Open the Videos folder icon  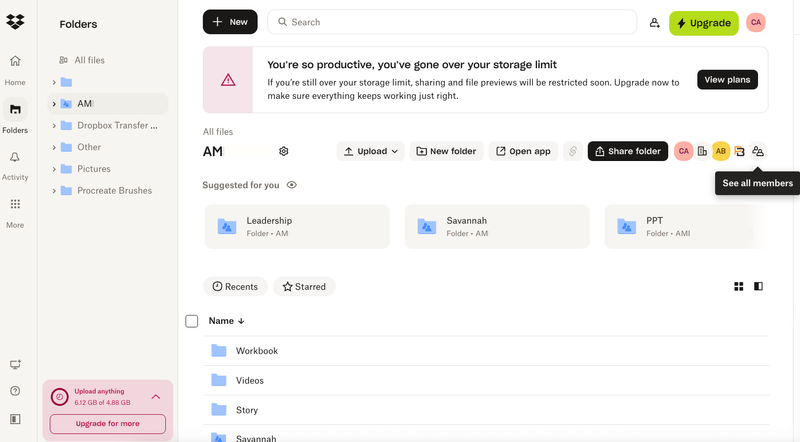point(219,380)
